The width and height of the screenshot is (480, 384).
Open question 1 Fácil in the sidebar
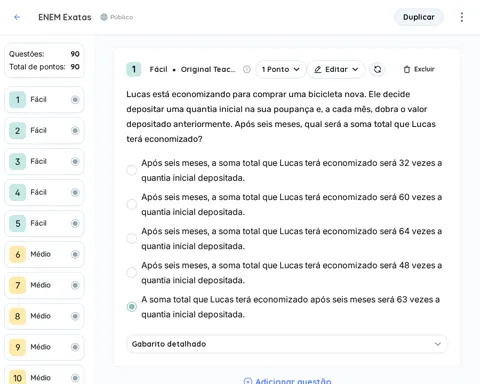(44, 100)
